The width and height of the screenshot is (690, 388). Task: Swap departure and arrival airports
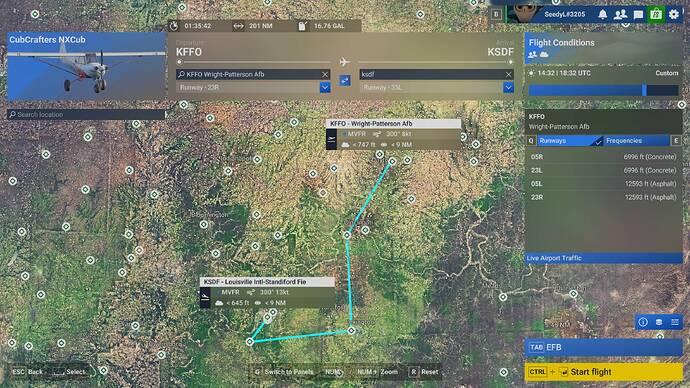click(x=345, y=81)
